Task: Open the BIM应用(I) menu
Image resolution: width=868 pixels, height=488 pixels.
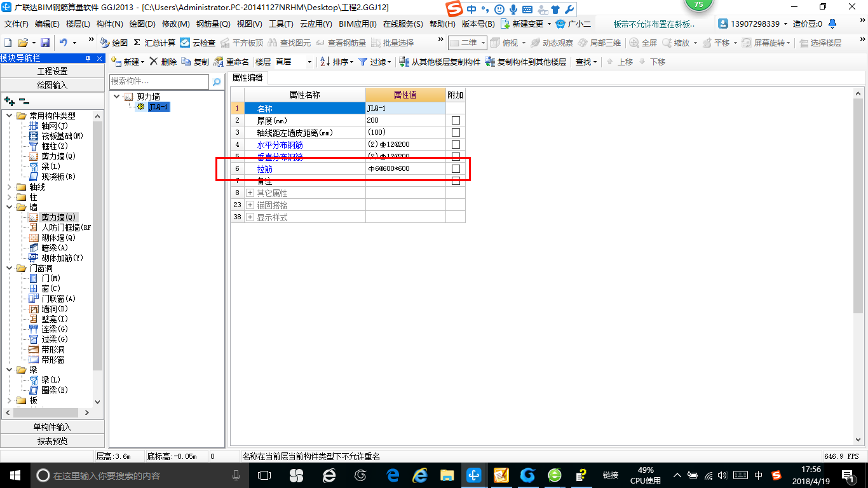Action: [x=358, y=24]
